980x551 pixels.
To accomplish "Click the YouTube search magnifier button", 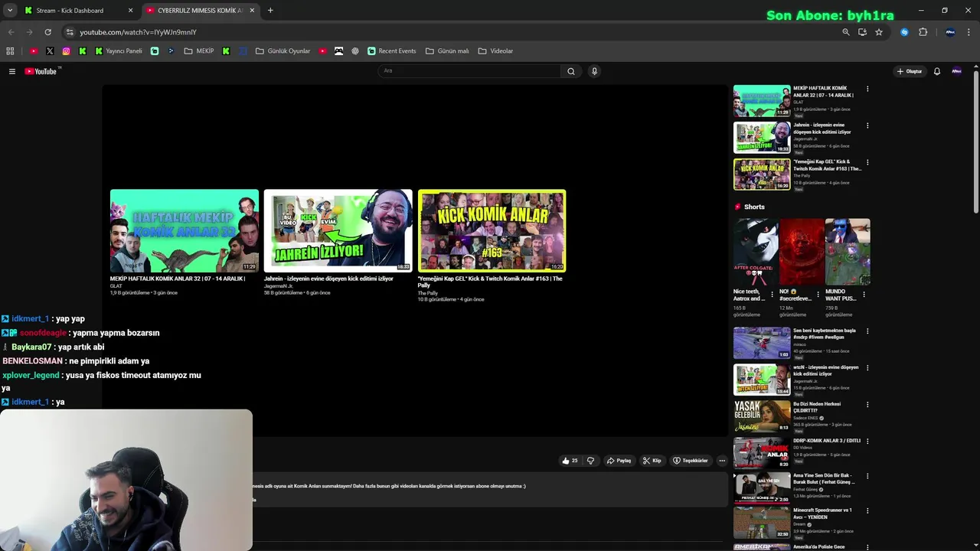I will tap(570, 71).
